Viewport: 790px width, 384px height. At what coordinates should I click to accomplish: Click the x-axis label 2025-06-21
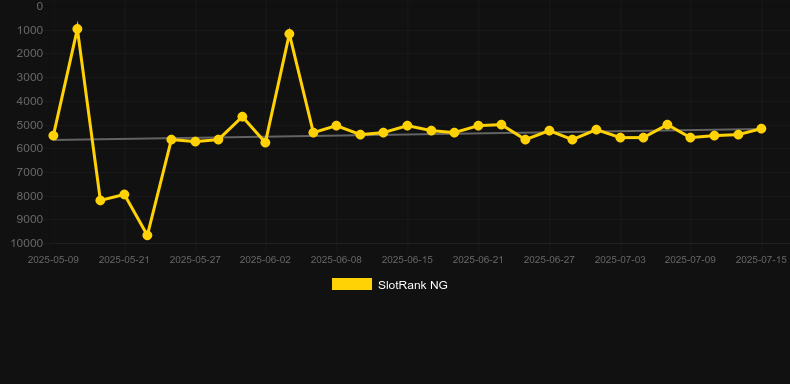point(478,260)
